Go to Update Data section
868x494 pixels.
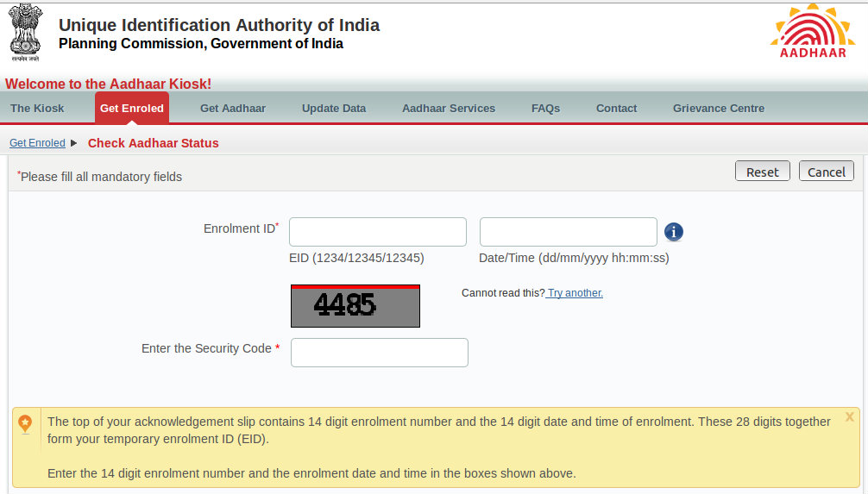[334, 109]
